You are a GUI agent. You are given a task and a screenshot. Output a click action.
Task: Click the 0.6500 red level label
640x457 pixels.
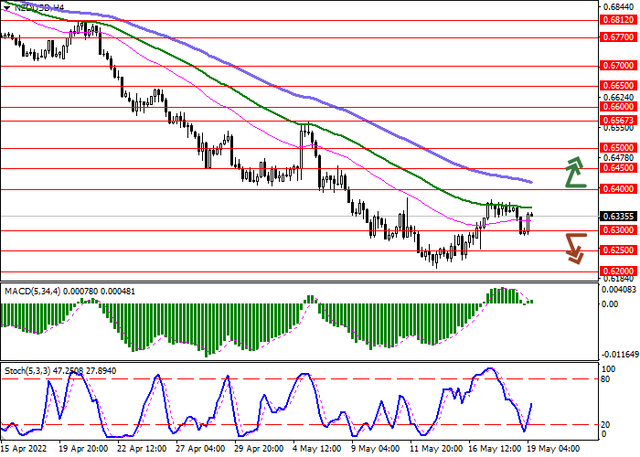619,147
